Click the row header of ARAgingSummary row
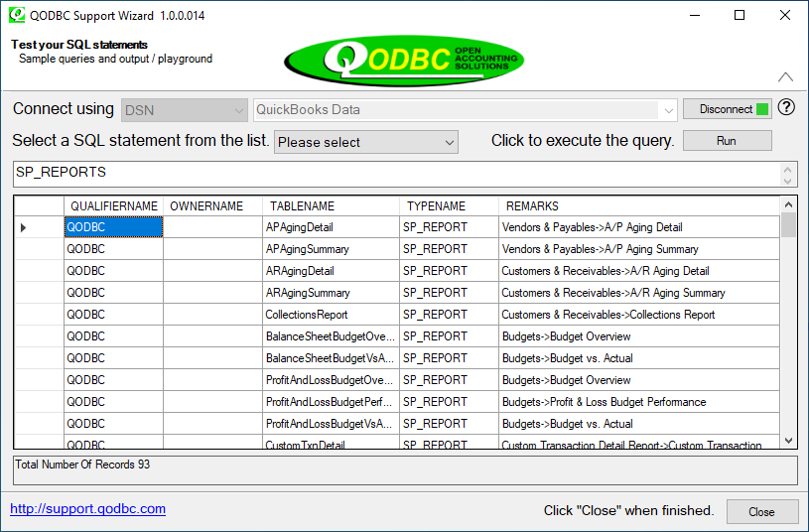Image resolution: width=809 pixels, height=532 pixels. (x=40, y=293)
